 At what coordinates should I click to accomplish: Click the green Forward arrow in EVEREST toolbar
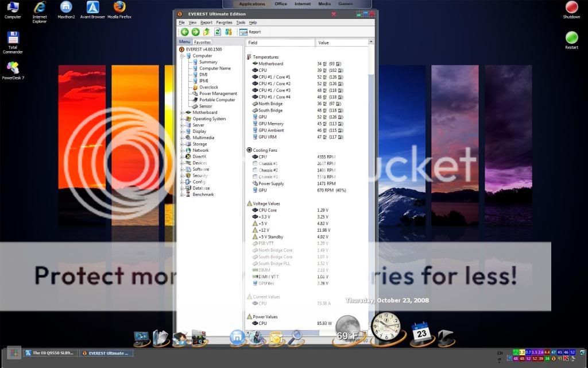point(195,32)
